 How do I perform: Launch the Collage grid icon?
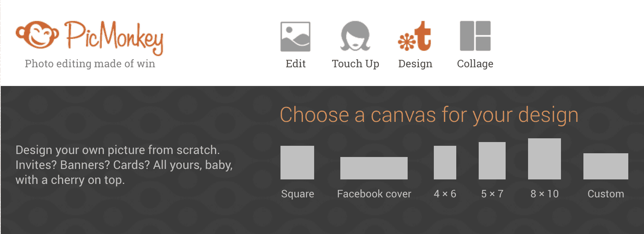(475, 36)
